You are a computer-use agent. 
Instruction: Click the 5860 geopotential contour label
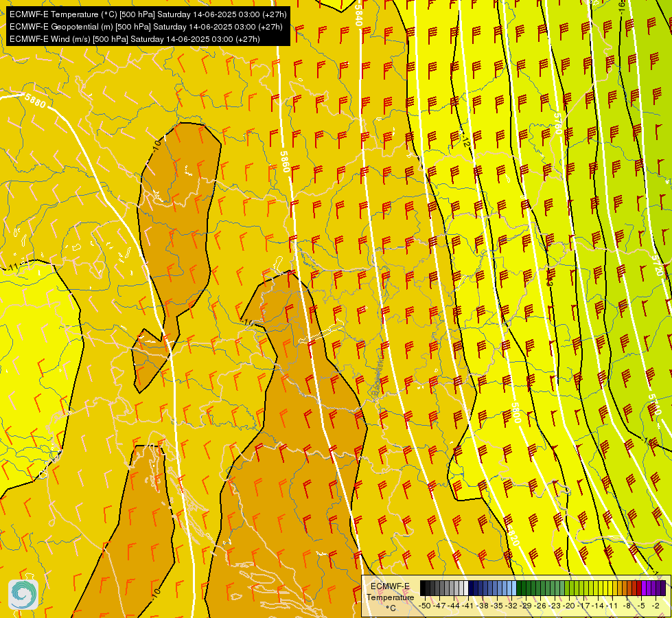coord(285,161)
